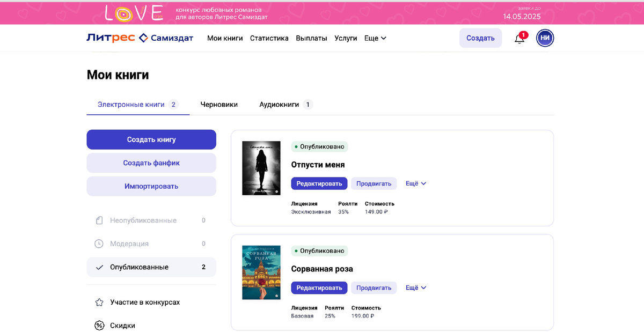
Task: Expand Ещё dropdown for Отпусти меня
Action: coord(416,183)
